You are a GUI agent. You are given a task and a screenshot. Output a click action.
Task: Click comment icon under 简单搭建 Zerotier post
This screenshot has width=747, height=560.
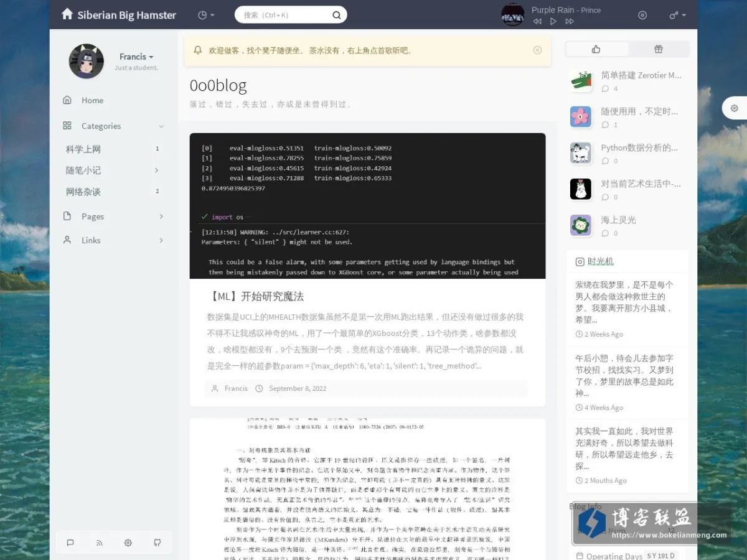605,89
